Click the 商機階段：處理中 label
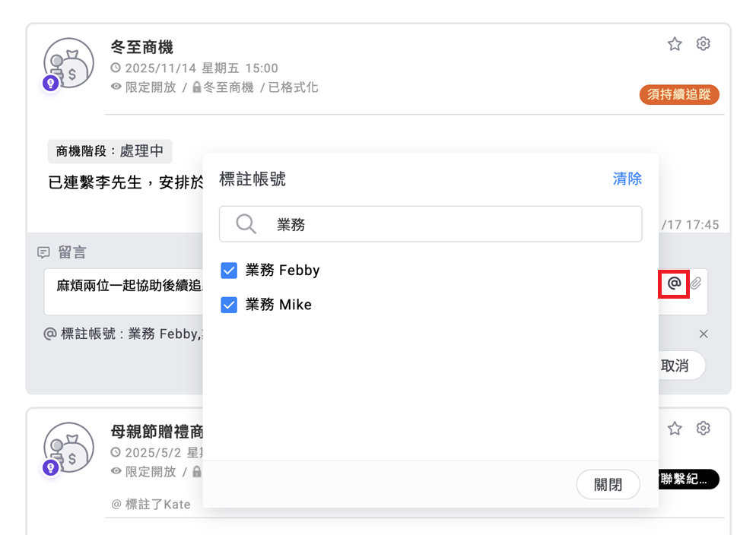Screen dimensions: 756x535 click(x=110, y=151)
